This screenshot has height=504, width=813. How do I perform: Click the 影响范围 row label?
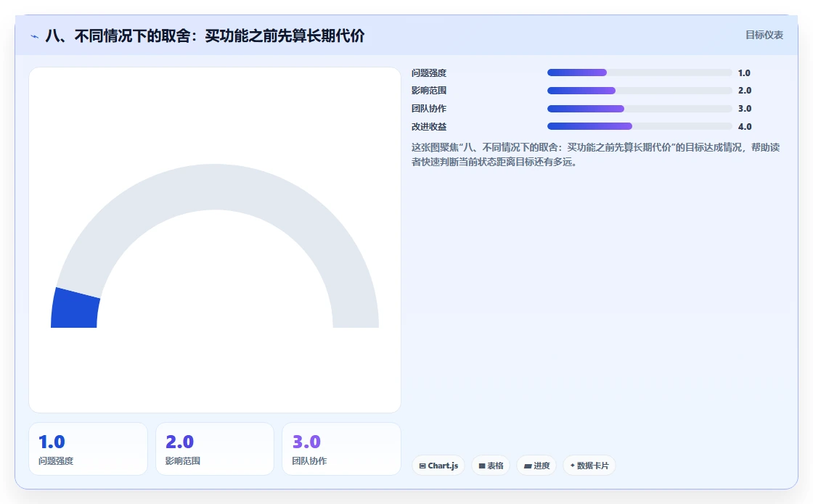coord(429,91)
